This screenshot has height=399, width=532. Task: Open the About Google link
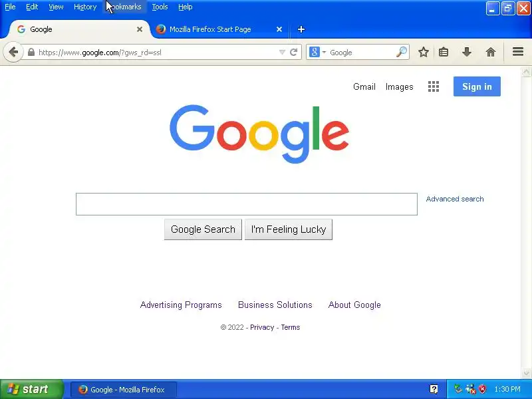pyautogui.click(x=354, y=305)
